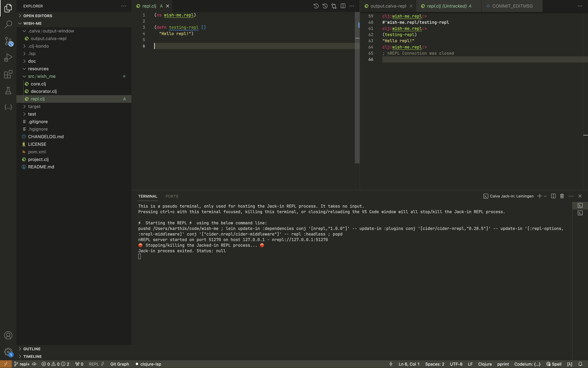Image resolution: width=588 pixels, height=368 pixels.
Task: Click the lambda [λ] paredit status icon
Action: point(570,364)
